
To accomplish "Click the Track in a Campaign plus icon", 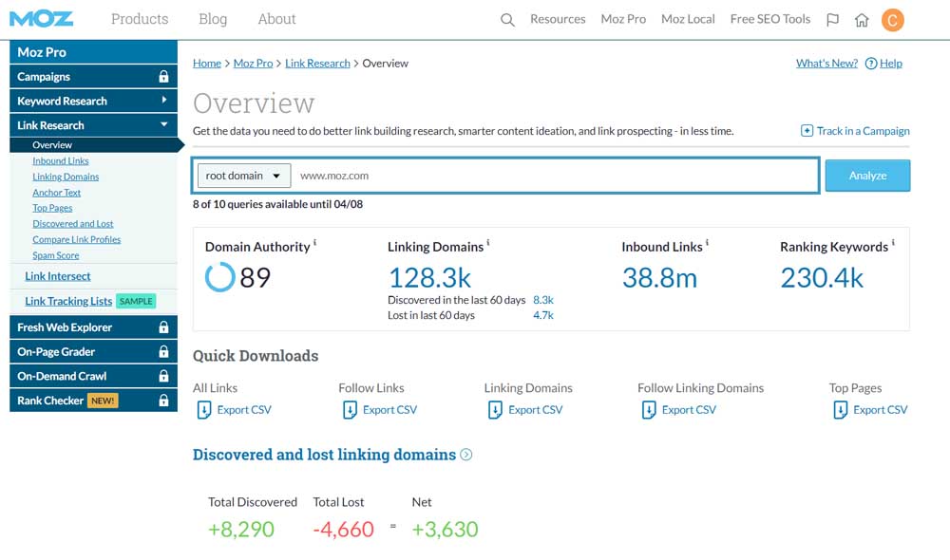I will [x=807, y=131].
